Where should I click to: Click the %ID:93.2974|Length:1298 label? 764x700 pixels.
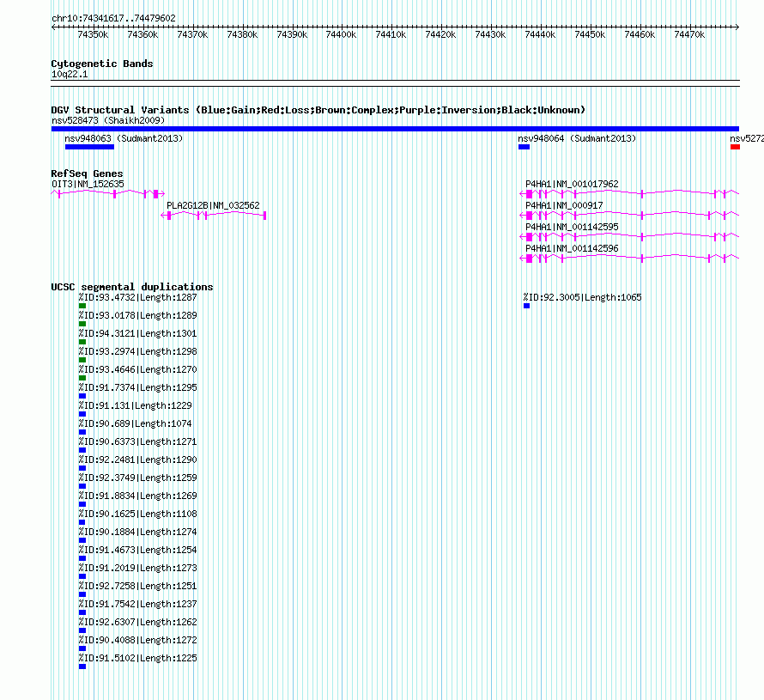(138, 351)
